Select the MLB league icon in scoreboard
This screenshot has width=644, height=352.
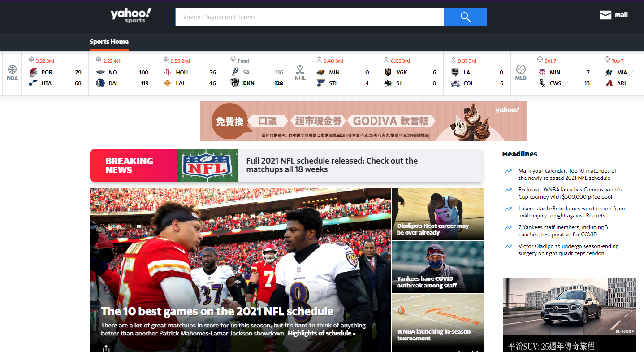(520, 73)
